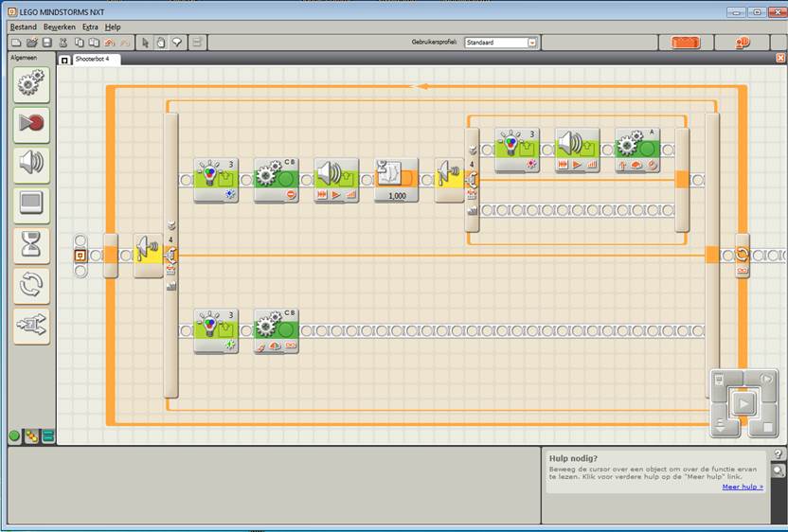Select the CB motor block on the lower beam
Screen dimensions: 788x532
(x=277, y=331)
